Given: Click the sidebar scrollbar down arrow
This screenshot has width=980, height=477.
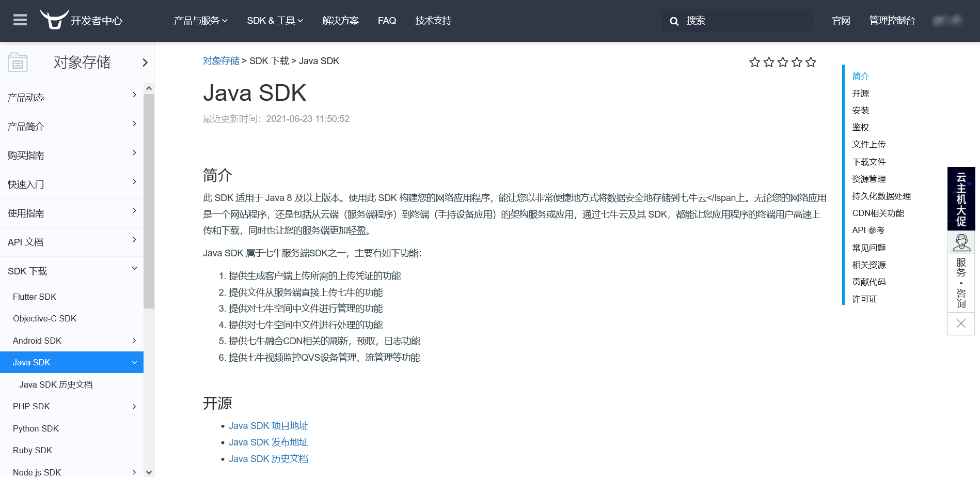Looking at the screenshot, I should [149, 472].
